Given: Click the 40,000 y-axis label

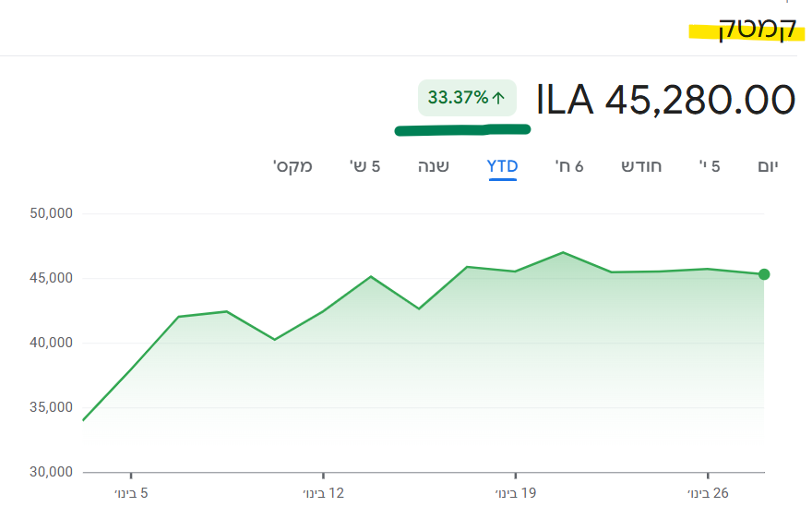Looking at the screenshot, I should click(x=51, y=343).
